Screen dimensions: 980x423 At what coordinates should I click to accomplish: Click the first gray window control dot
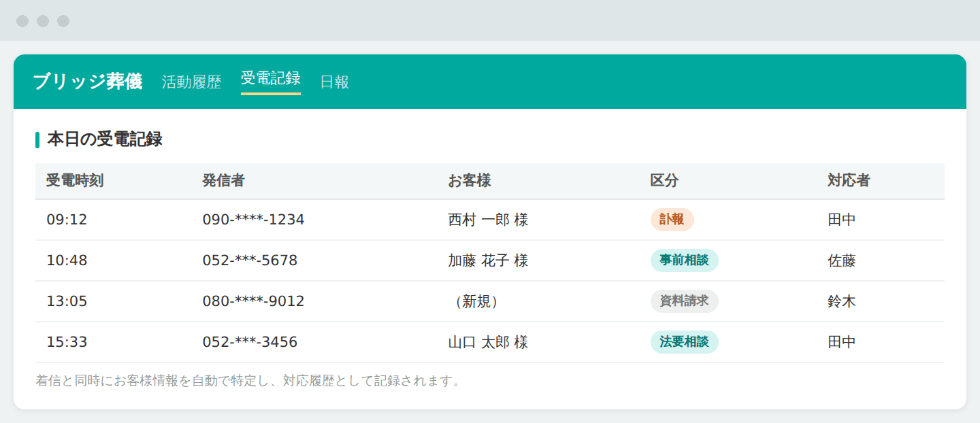pos(22,21)
